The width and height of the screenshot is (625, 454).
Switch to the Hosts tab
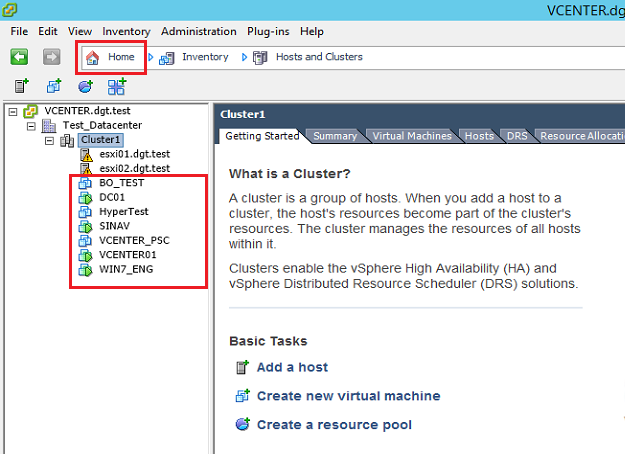coord(479,136)
